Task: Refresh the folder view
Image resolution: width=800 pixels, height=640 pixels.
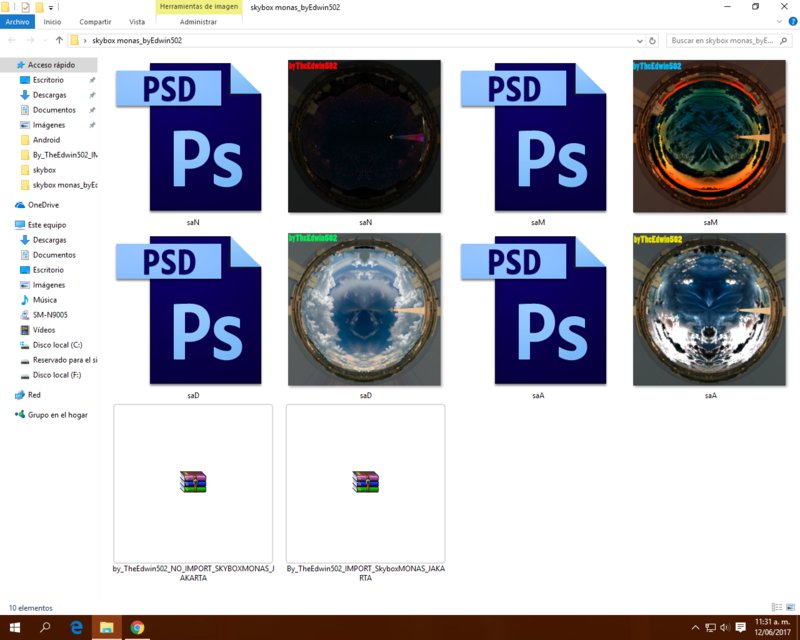Action: (x=652, y=41)
